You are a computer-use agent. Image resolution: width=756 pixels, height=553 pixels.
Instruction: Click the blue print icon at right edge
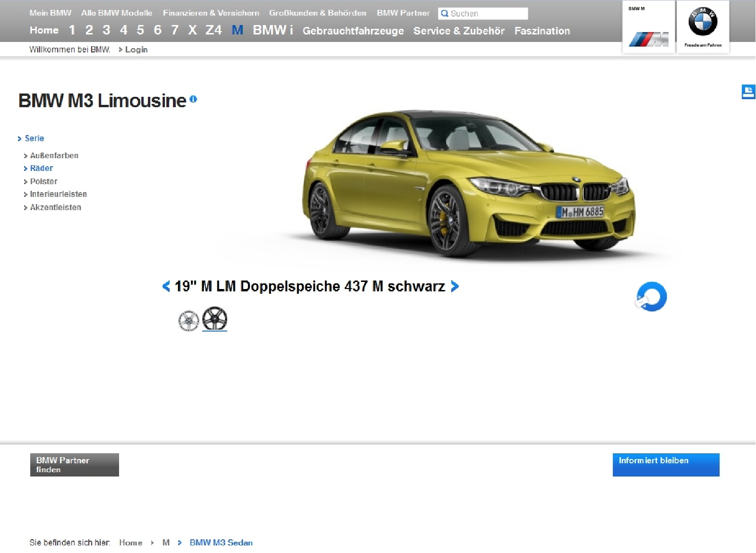click(x=748, y=92)
